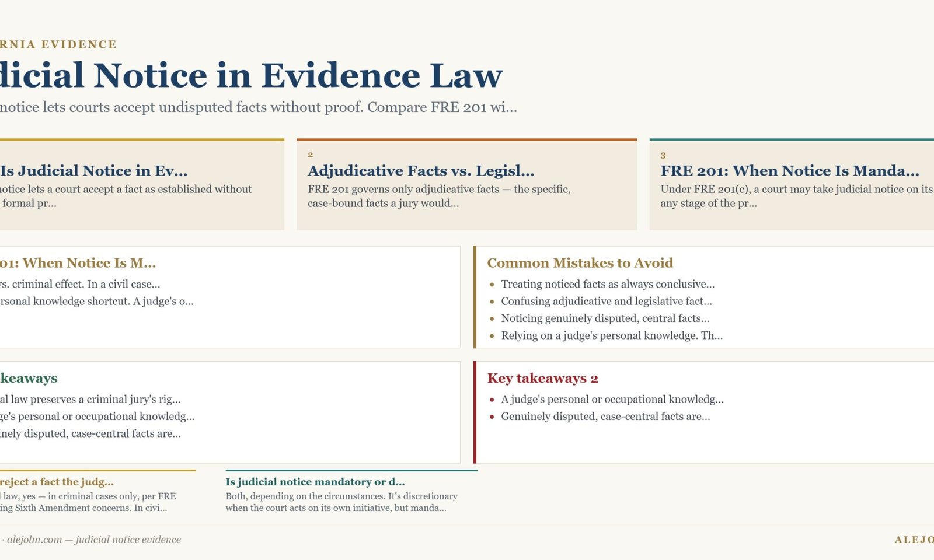Click the 'EVIDENCE' eyebrow label above the title

(x=79, y=44)
